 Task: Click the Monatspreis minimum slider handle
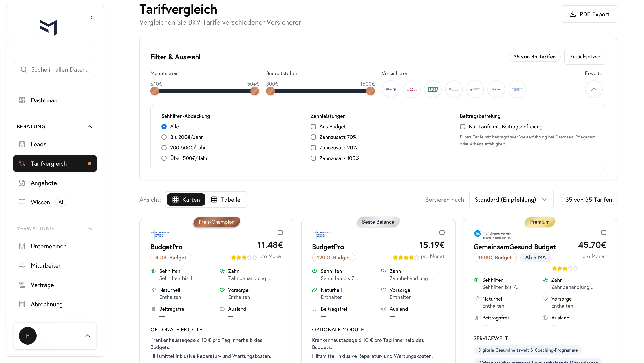point(155,91)
